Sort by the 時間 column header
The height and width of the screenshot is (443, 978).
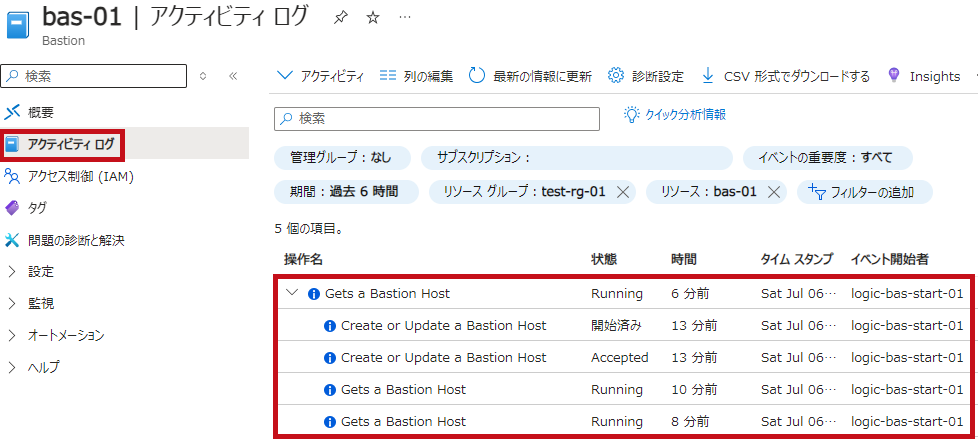[x=684, y=260]
